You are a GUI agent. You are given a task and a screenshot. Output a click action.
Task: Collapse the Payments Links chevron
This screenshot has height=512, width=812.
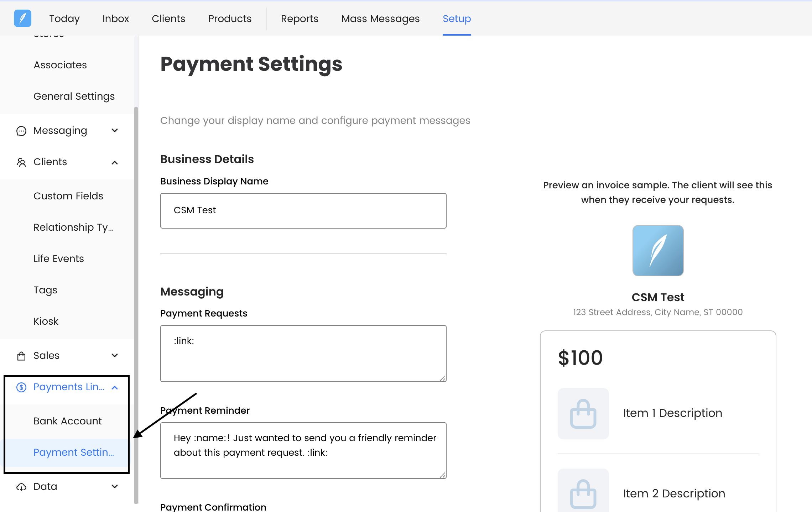click(115, 387)
